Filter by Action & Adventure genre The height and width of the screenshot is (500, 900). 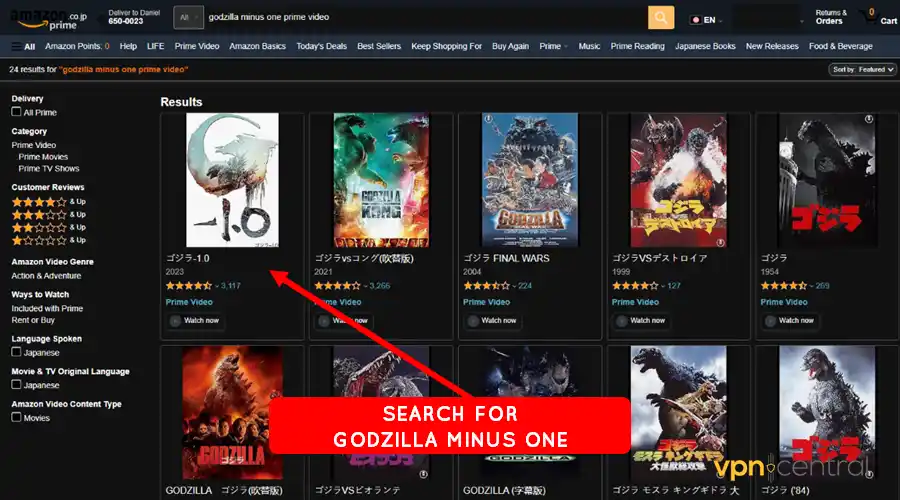46,276
